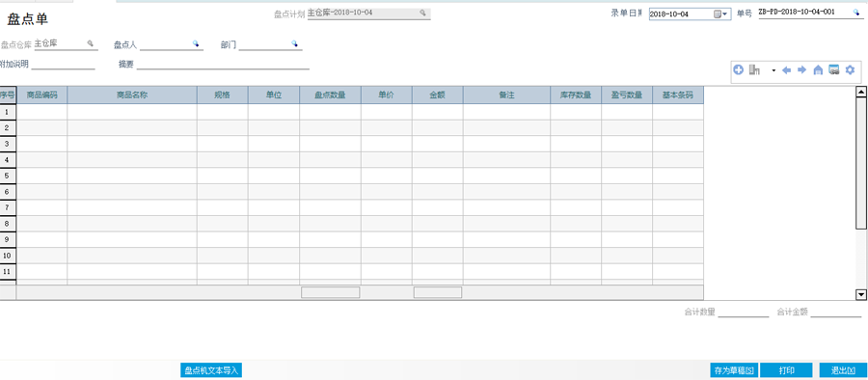Click the card window toolbar icon
The height and width of the screenshot is (380, 868).
pyautogui.click(x=833, y=69)
